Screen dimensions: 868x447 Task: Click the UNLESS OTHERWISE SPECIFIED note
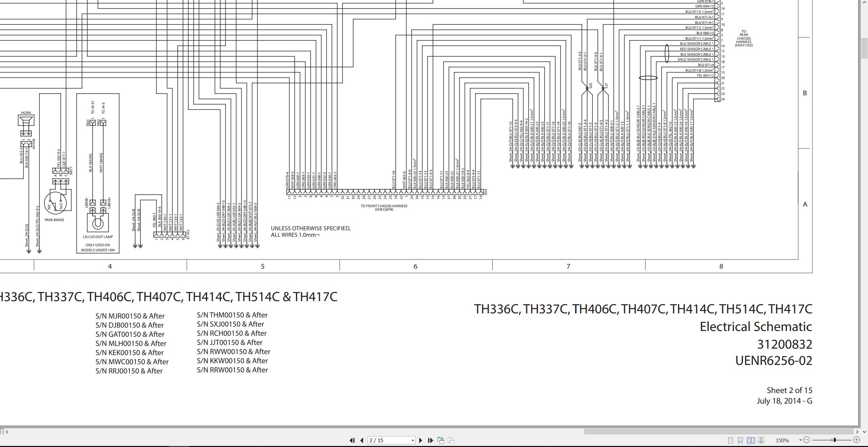click(x=311, y=232)
